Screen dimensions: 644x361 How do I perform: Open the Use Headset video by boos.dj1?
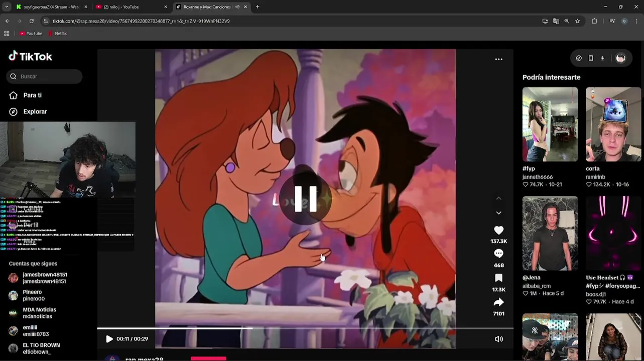coord(613,233)
